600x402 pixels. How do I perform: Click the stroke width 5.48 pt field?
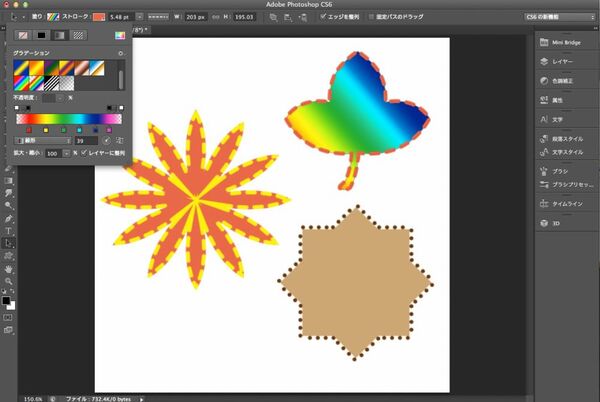(121, 17)
